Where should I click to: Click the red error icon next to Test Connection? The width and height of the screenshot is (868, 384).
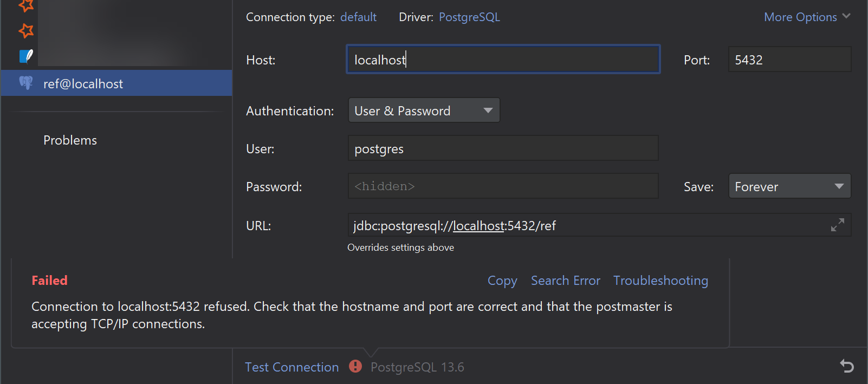coord(355,367)
